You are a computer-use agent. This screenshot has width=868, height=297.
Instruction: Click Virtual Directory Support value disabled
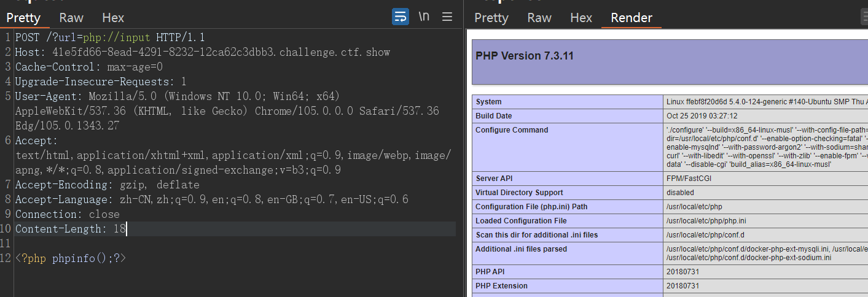click(x=680, y=193)
